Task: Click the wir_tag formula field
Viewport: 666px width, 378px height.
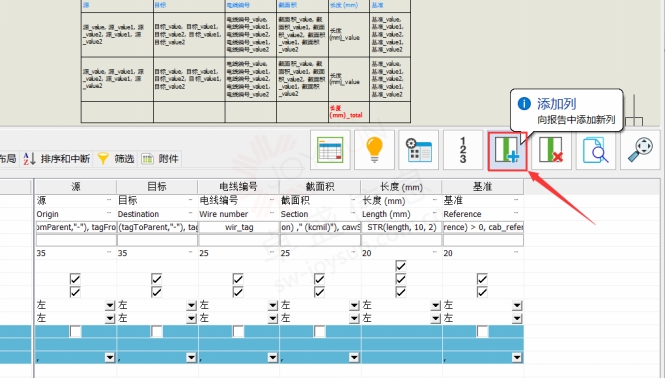Action: click(x=239, y=227)
